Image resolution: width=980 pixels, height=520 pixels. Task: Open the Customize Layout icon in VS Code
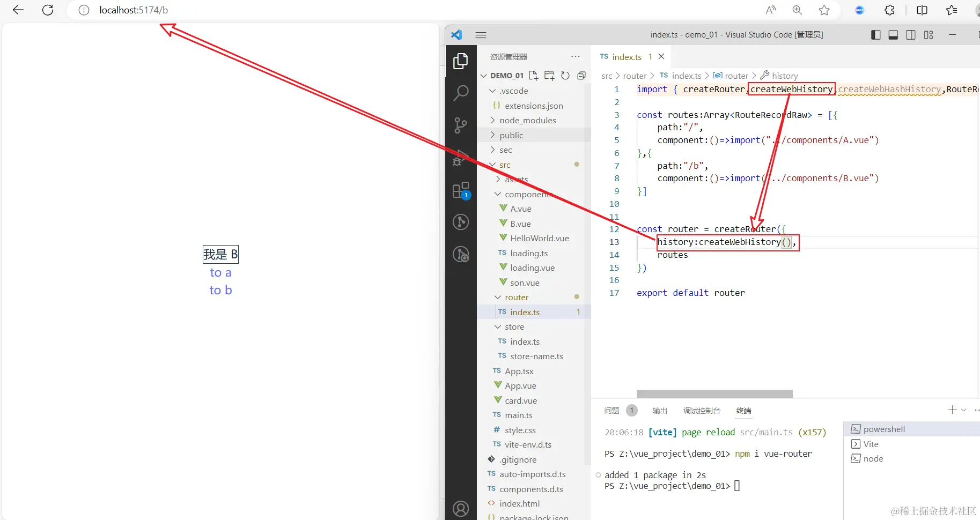pos(929,35)
